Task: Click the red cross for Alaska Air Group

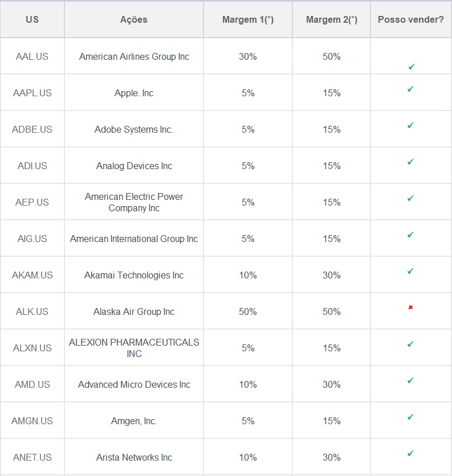Action: [x=410, y=307]
